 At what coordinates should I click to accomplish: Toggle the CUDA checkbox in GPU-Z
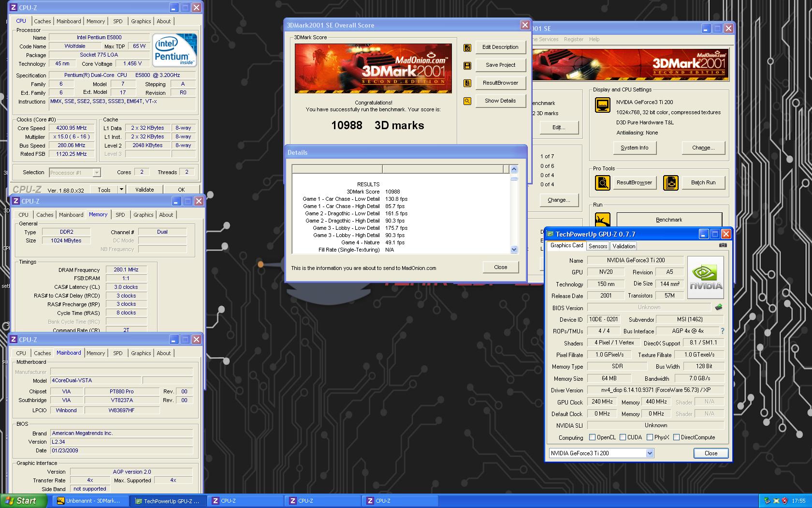point(623,437)
